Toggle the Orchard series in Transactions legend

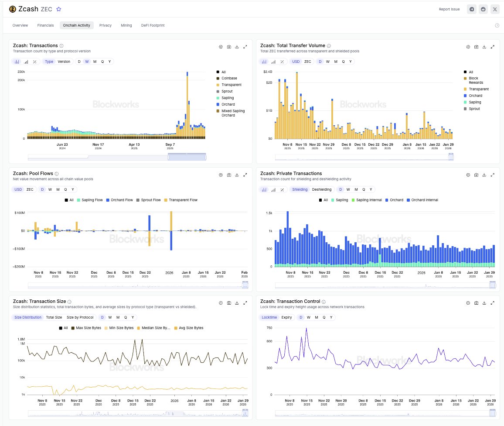click(x=228, y=104)
